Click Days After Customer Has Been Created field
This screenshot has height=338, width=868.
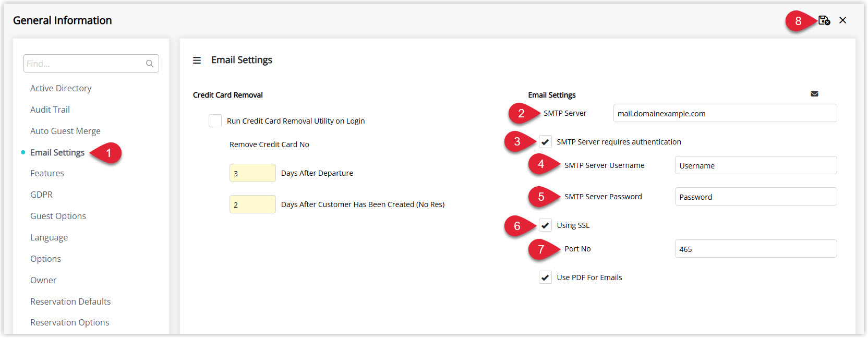pyautogui.click(x=252, y=204)
